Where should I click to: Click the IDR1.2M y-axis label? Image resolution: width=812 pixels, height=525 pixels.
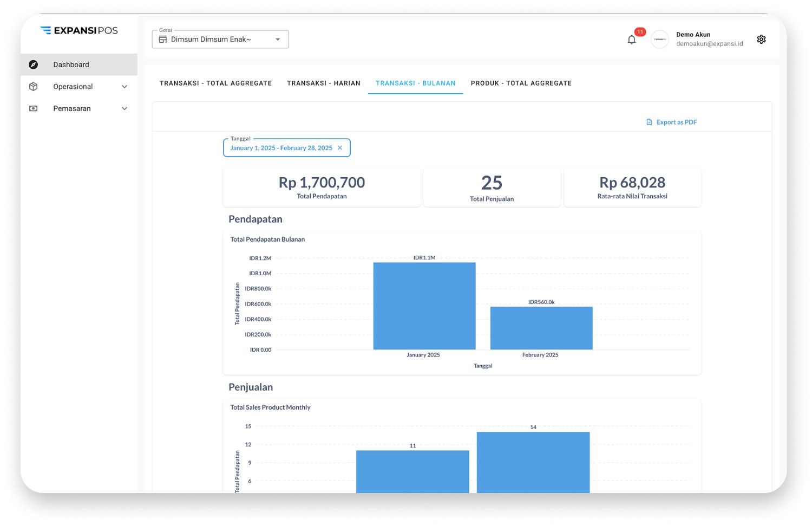[260, 258]
